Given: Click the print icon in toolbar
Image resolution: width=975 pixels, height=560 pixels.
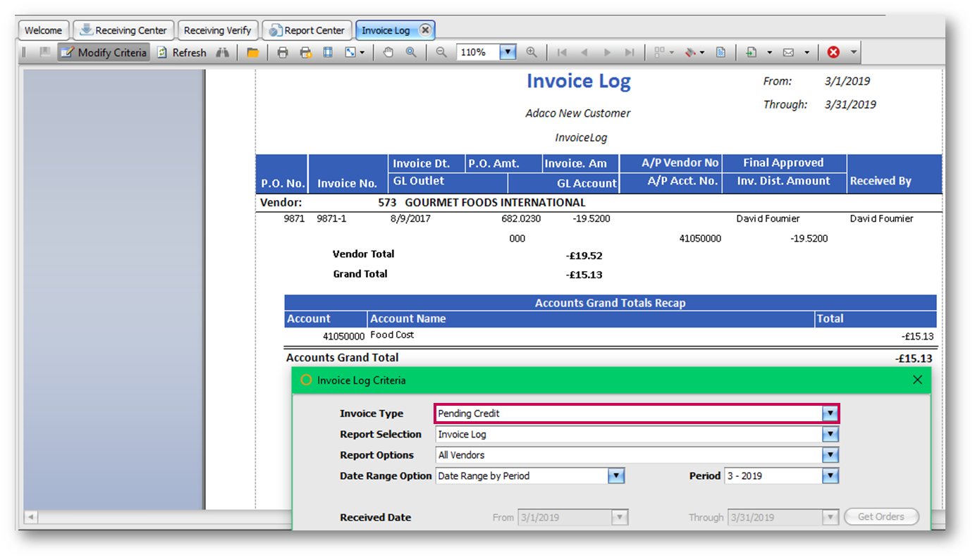Looking at the screenshot, I should click(283, 53).
